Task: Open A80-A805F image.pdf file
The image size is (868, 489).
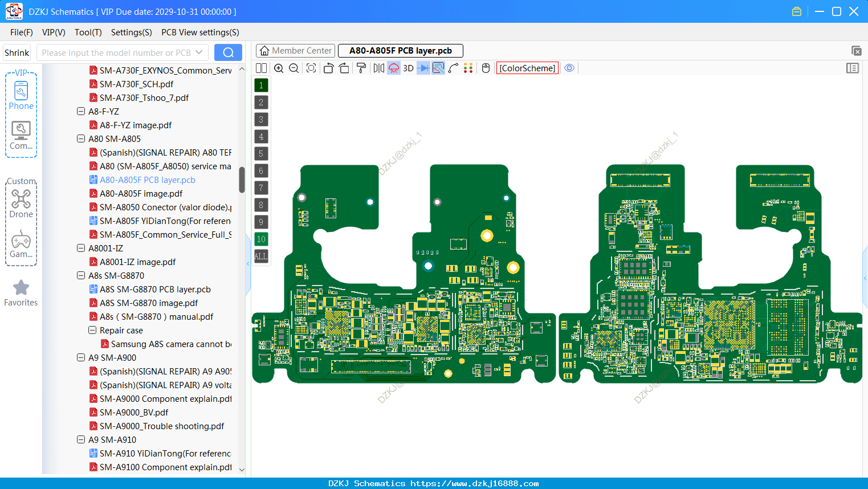Action: (141, 194)
